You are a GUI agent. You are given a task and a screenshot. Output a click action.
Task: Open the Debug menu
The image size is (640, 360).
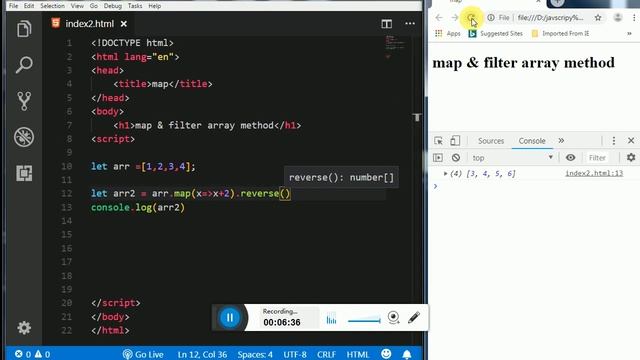[113, 6]
